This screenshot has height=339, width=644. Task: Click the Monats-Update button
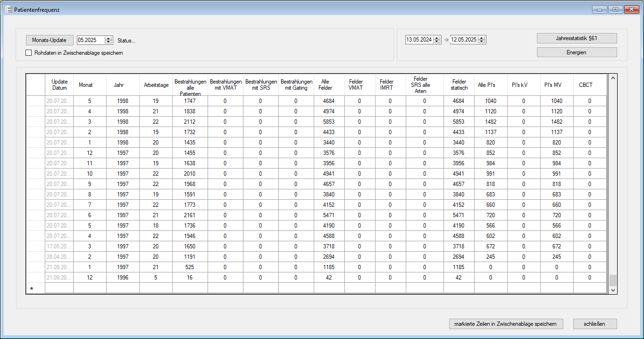49,40
